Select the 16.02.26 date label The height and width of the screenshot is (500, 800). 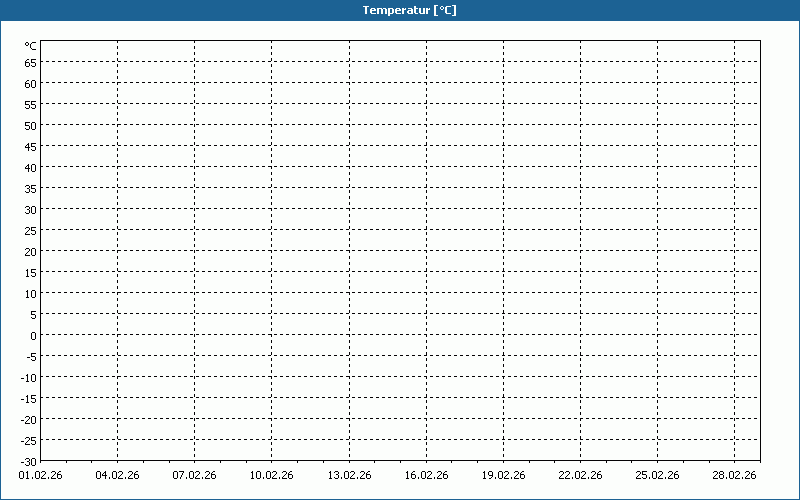click(426, 476)
